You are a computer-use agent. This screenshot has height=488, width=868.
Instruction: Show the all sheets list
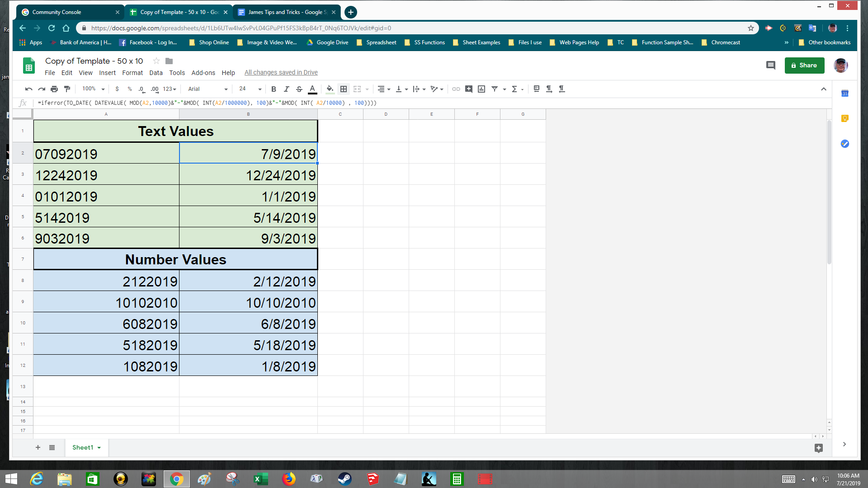(52, 447)
